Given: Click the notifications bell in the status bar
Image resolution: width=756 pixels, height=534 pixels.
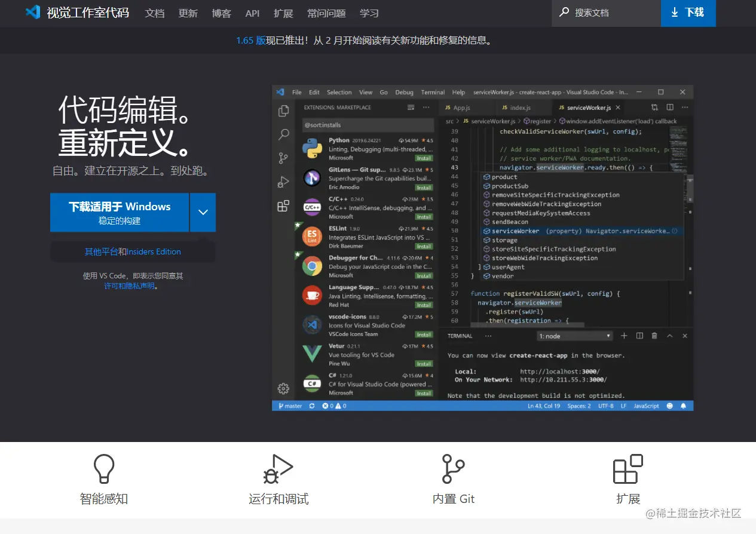Looking at the screenshot, I should (683, 406).
